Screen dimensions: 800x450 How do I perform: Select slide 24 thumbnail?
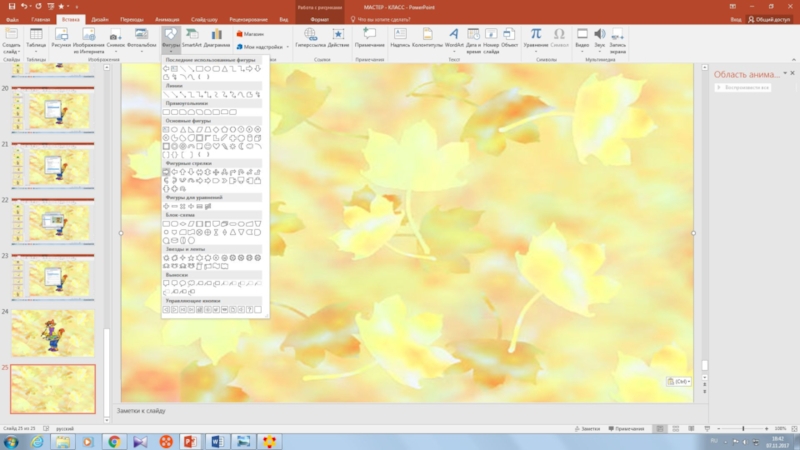(x=52, y=332)
